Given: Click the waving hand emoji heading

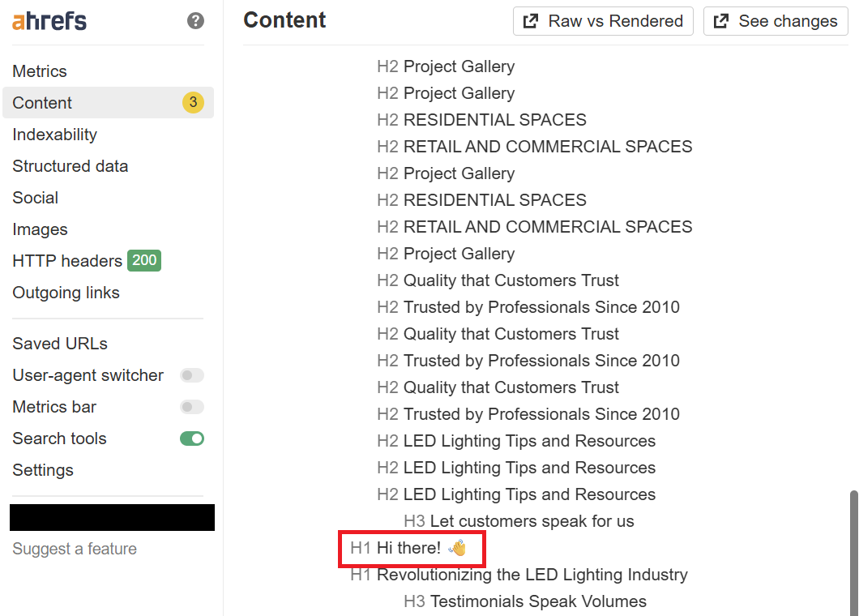Looking at the screenshot, I should (x=457, y=547).
